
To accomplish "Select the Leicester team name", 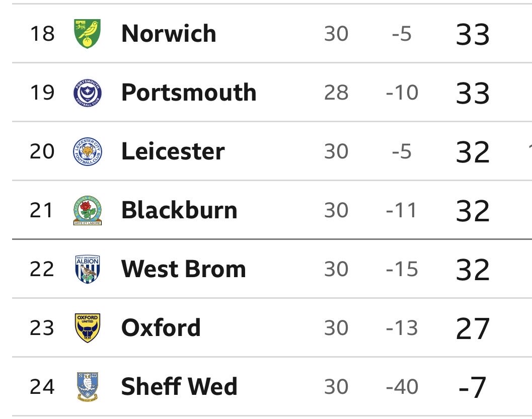I will [173, 151].
